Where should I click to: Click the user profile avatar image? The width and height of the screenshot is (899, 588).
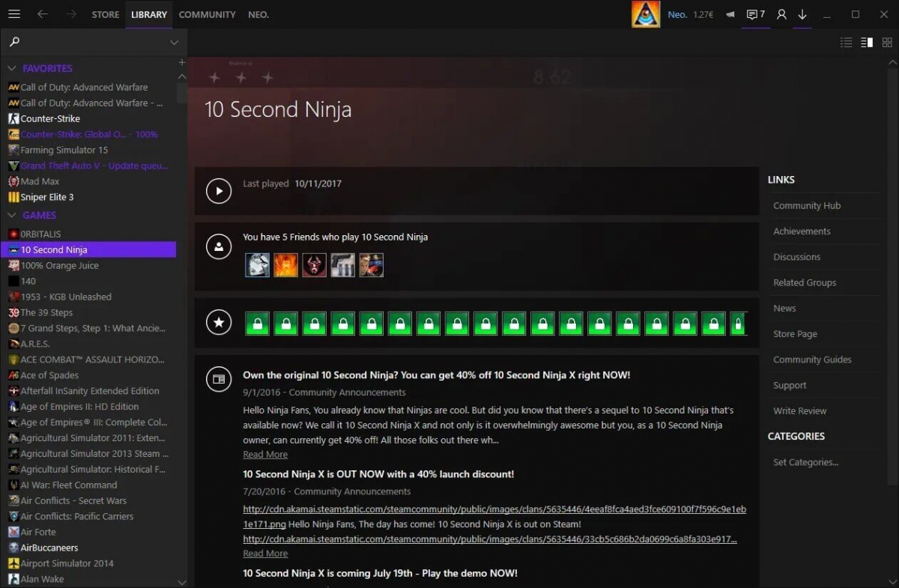pyautogui.click(x=646, y=14)
